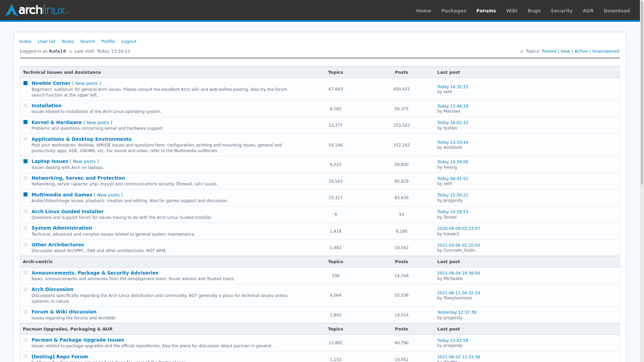This screenshot has width=644, height=362.
Task: Log out of the forum
Action: pos(129,42)
